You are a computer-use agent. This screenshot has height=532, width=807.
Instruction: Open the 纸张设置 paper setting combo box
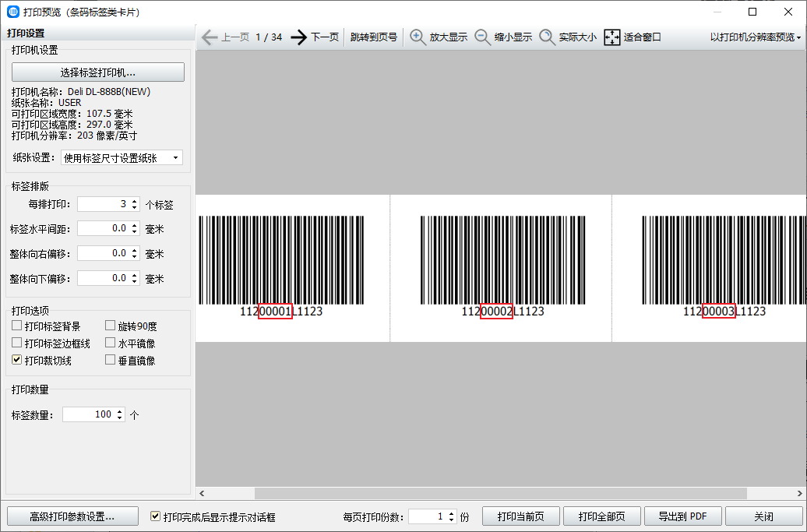pyautogui.click(x=122, y=157)
